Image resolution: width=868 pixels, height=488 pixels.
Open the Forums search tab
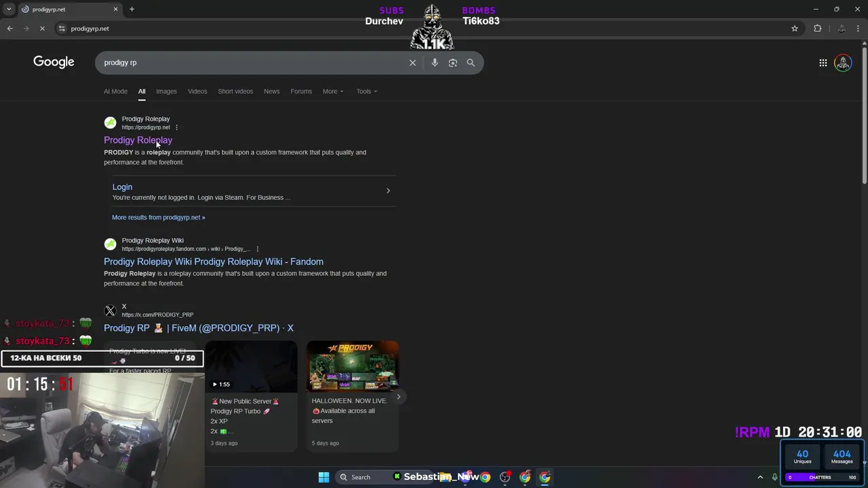pyautogui.click(x=301, y=91)
